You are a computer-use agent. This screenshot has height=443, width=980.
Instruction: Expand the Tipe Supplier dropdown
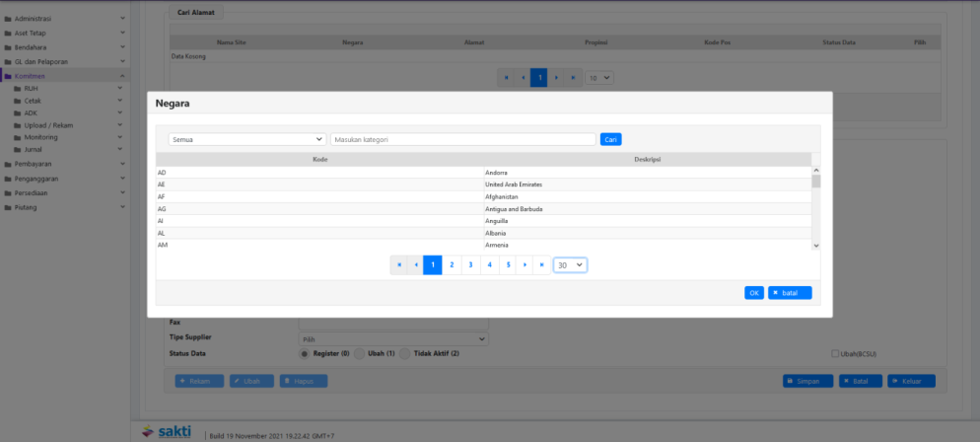coord(393,338)
